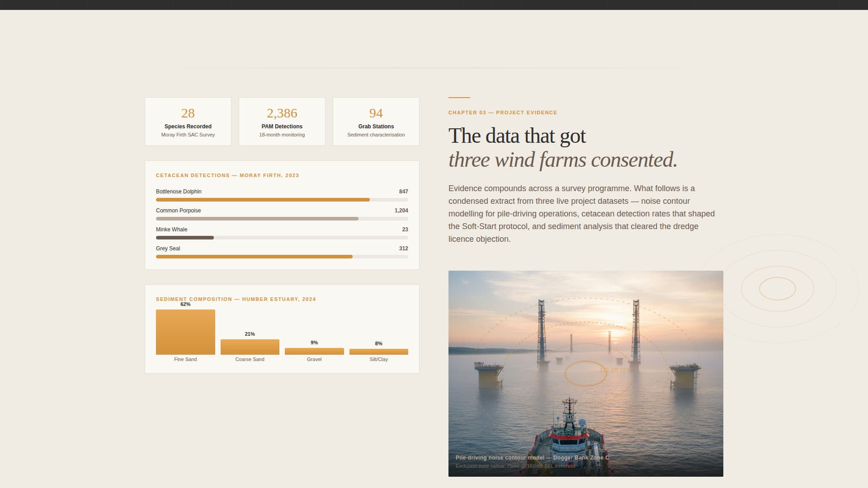
Task: Click the Gravel 9% bar
Action: [x=314, y=351]
